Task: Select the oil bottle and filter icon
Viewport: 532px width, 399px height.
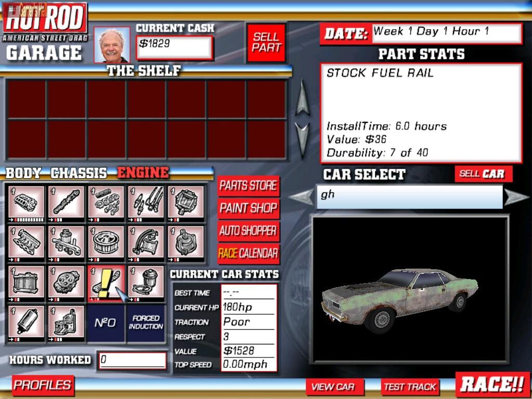Action: [x=66, y=322]
